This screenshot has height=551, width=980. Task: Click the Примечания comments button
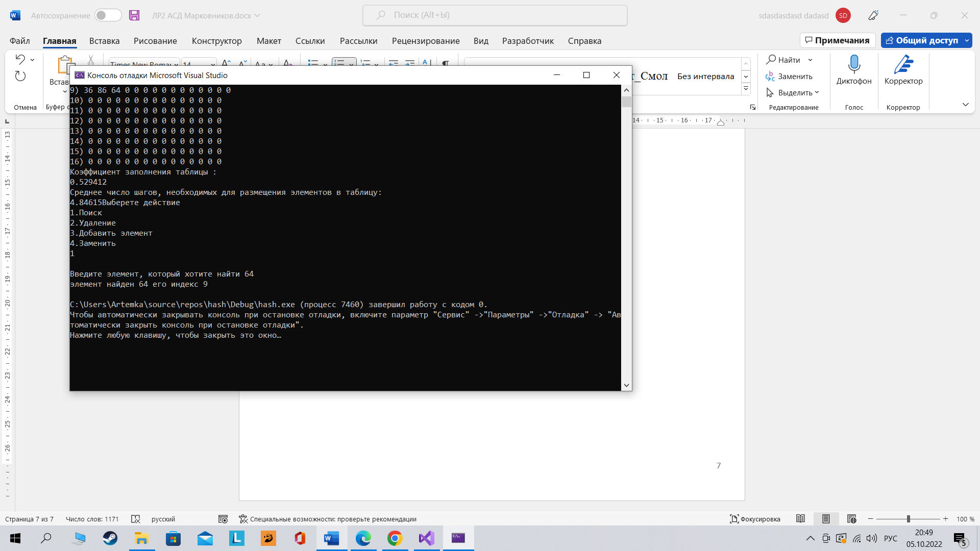point(838,40)
